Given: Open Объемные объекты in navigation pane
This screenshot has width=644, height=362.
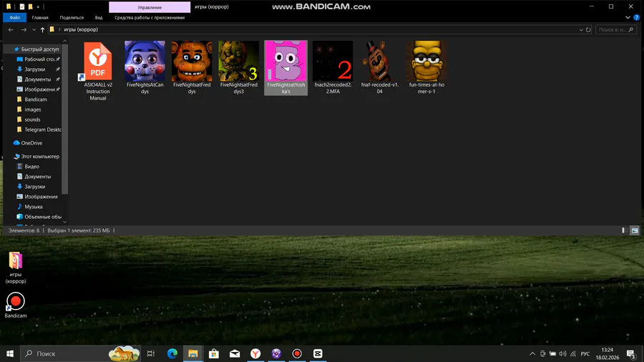Looking at the screenshot, I should click(39, 217).
